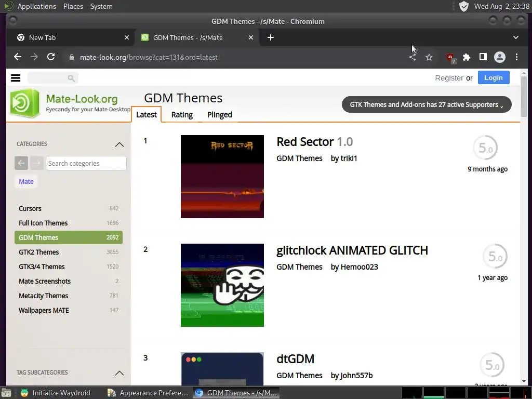Click the Red Sector 5.0 rating circle
Screen dimensions: 532x399
point(486,148)
